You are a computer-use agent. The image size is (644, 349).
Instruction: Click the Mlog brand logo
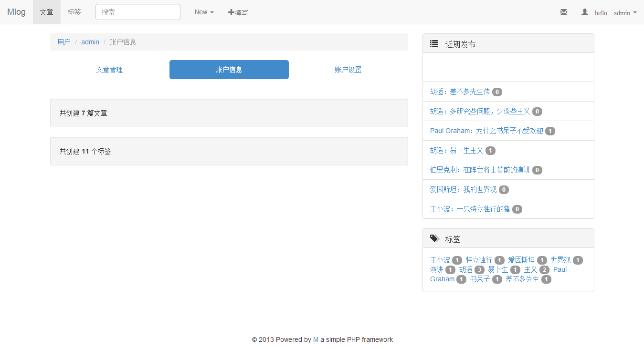16,12
